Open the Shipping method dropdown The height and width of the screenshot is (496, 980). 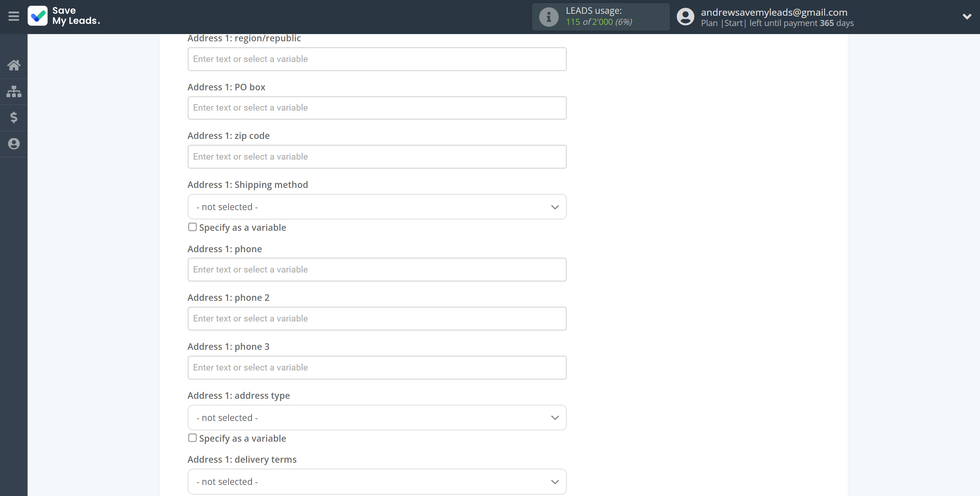point(377,207)
